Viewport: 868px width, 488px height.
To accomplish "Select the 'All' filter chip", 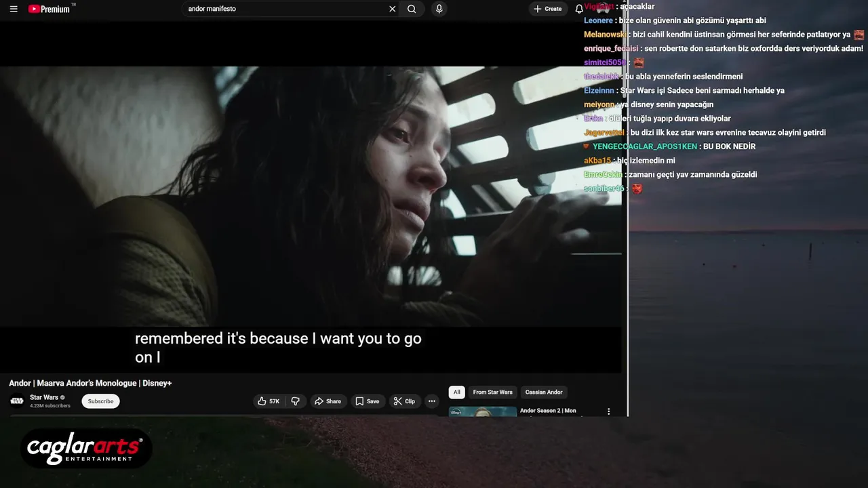I will click(457, 392).
